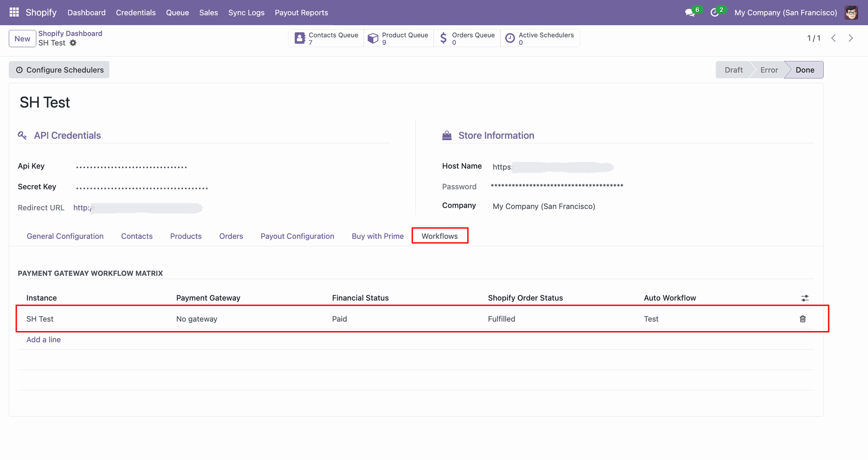
Task: Open the gear actions menu beside SH Test
Action: [x=73, y=43]
